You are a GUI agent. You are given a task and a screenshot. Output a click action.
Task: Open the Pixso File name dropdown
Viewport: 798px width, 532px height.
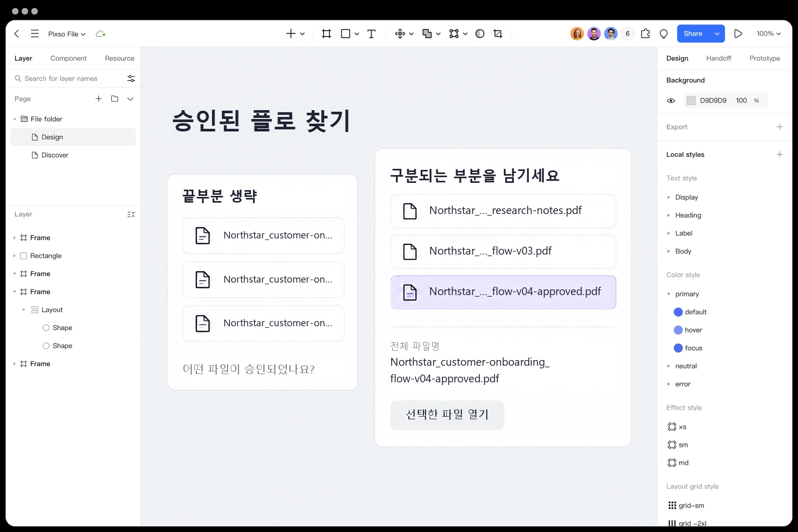coord(67,34)
